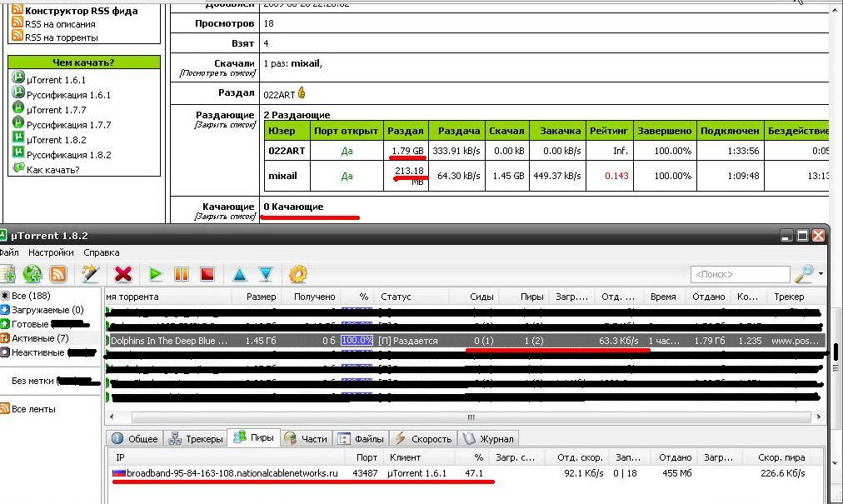Screen dimensions: 843x504
Task: Click the 0.143 rating value for mixail
Action: (616, 176)
